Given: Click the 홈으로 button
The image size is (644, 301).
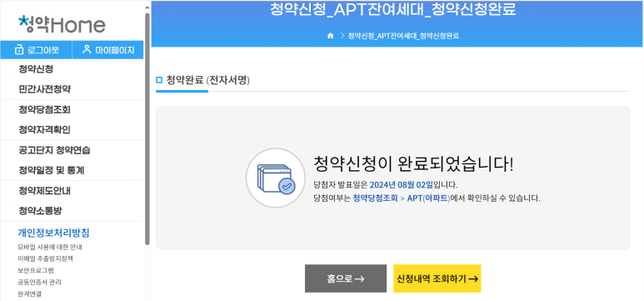Looking at the screenshot, I should (346, 278).
